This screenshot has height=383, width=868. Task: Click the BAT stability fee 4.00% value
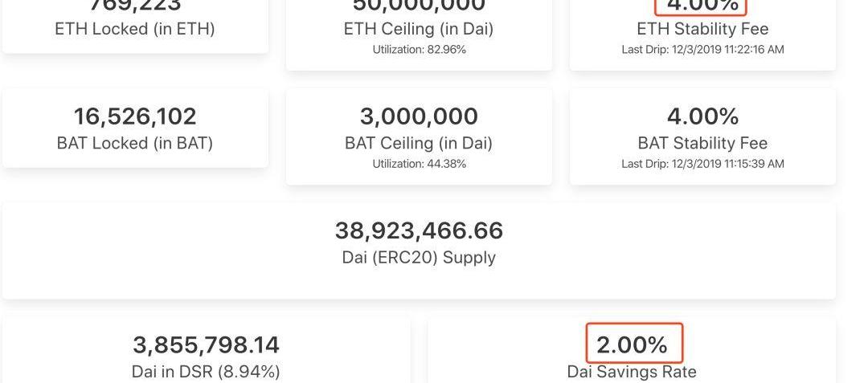tap(702, 116)
